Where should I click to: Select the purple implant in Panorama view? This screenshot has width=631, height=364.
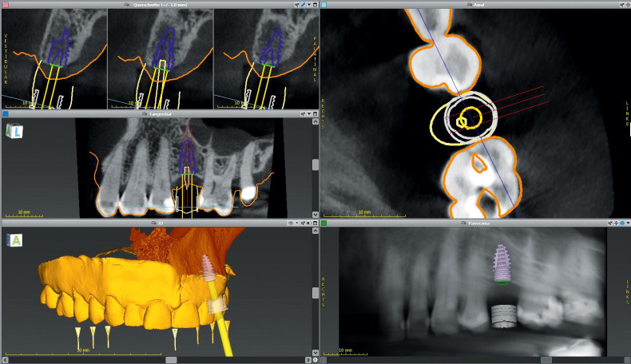tap(502, 264)
